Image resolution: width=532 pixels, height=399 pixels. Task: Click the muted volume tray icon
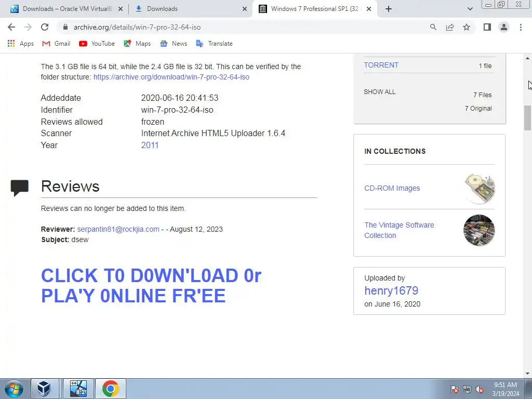(480, 389)
